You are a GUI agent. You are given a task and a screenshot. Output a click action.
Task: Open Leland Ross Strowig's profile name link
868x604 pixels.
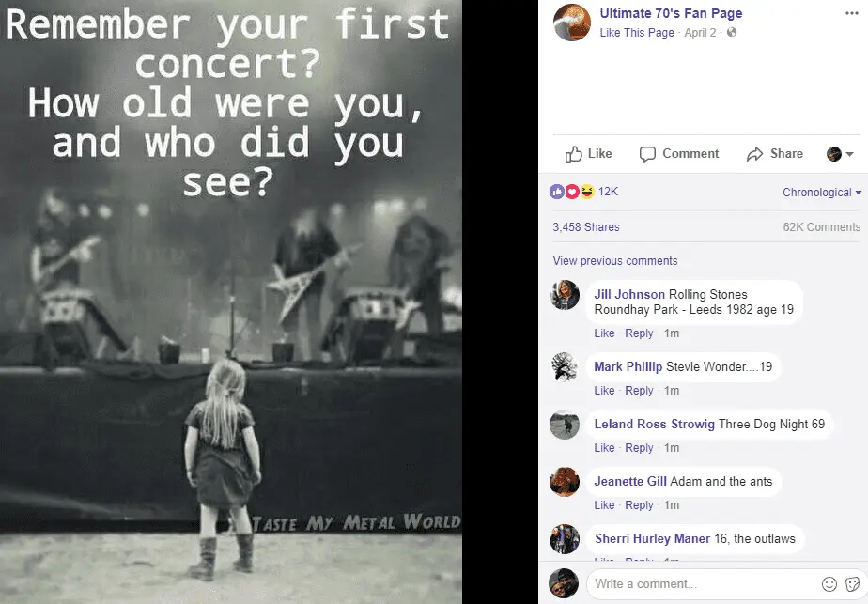[x=654, y=425]
